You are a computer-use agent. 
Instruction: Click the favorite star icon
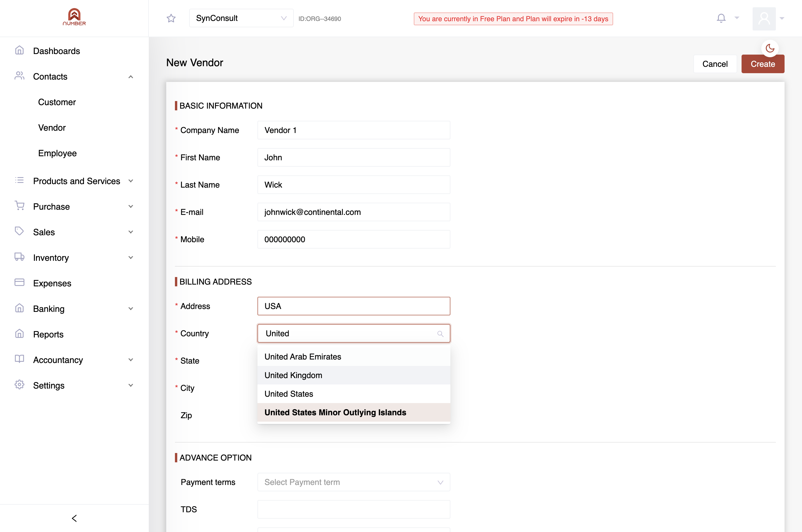click(171, 18)
